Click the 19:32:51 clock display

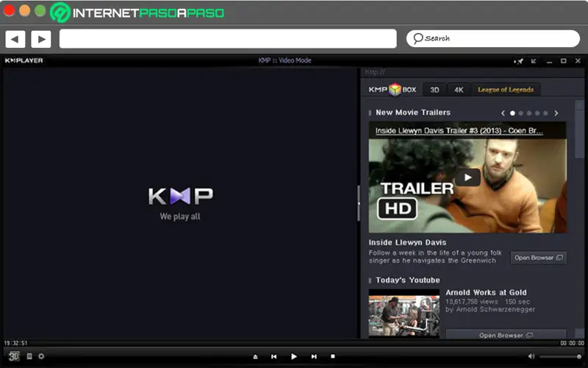[x=15, y=343]
